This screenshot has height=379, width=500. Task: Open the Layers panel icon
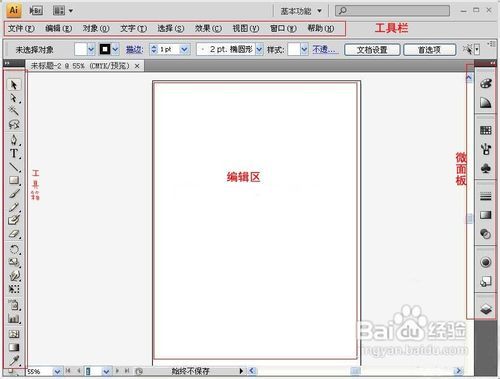coord(485,309)
